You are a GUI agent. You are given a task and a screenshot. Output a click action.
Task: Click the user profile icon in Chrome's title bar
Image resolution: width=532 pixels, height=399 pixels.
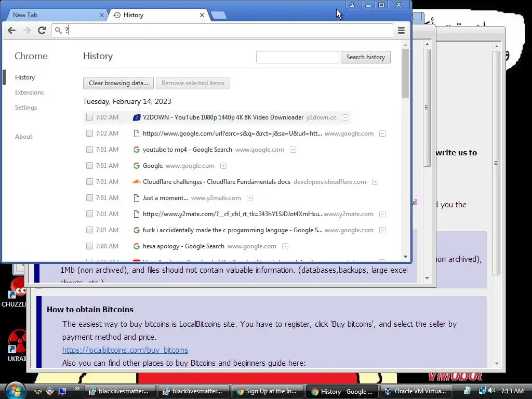[x=352, y=5]
